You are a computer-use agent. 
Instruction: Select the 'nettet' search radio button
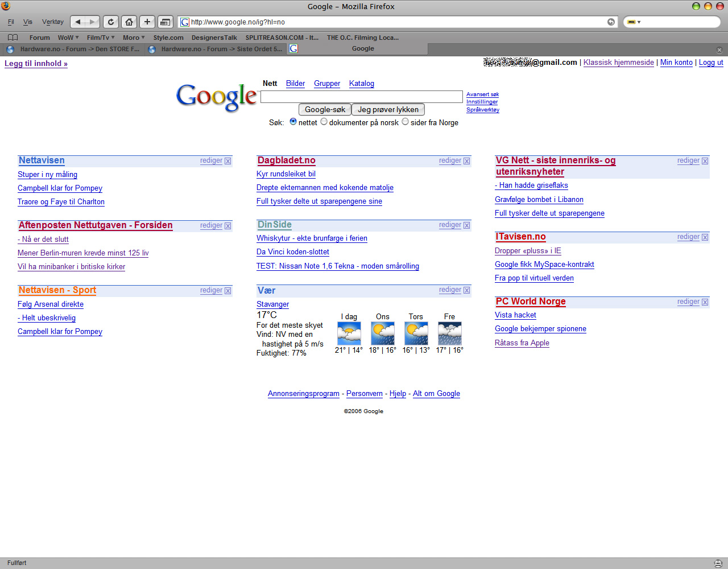pos(293,122)
